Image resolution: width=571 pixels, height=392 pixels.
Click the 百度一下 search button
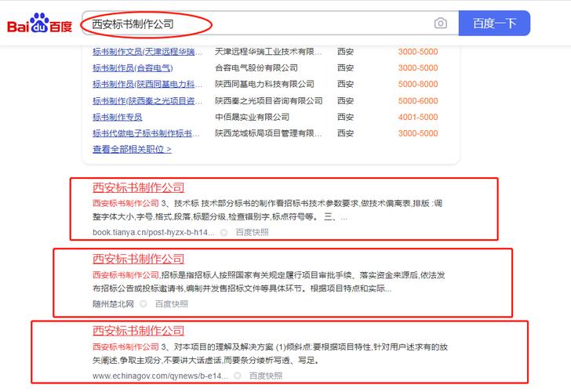click(494, 24)
